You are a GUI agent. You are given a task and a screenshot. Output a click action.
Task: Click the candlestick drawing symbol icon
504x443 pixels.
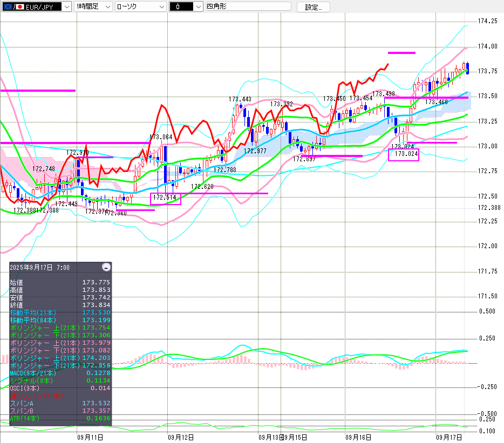click(x=177, y=7)
